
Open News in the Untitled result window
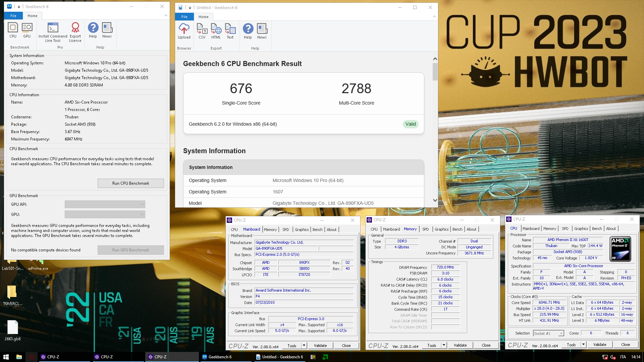(262, 31)
